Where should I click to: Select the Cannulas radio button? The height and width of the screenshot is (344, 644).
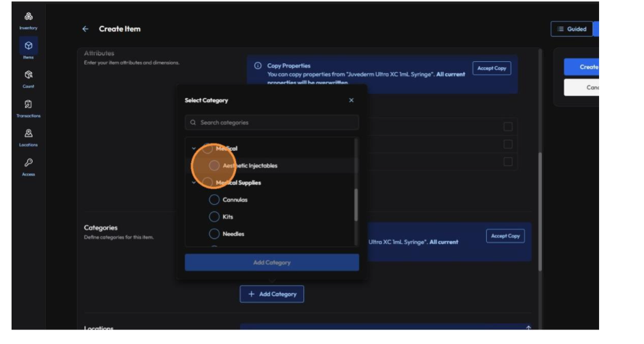pos(214,200)
